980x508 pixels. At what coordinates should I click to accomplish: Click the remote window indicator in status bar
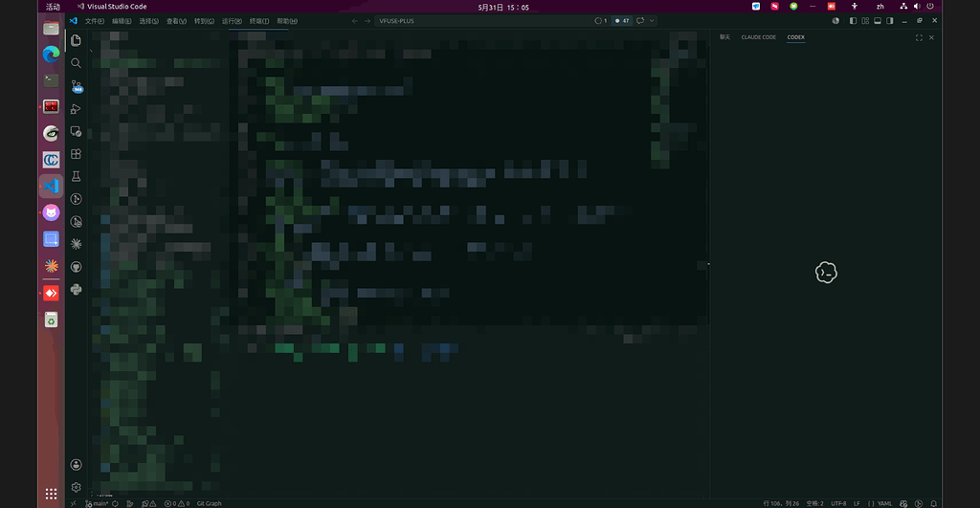[x=73, y=503]
